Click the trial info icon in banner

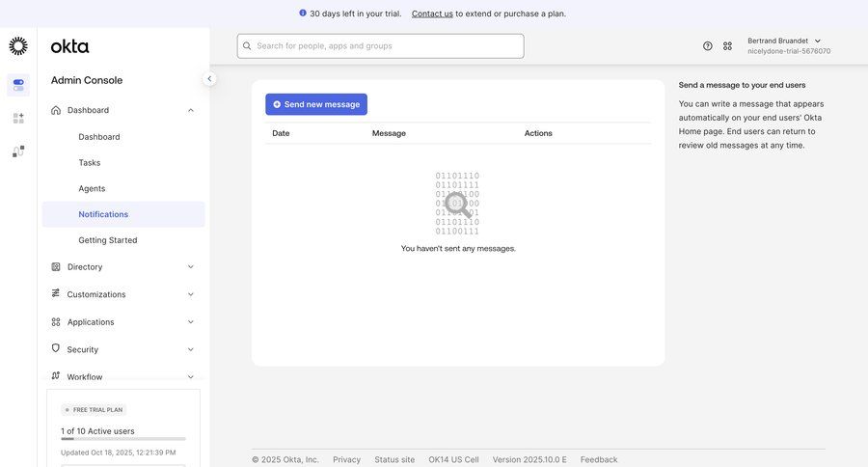click(x=303, y=13)
